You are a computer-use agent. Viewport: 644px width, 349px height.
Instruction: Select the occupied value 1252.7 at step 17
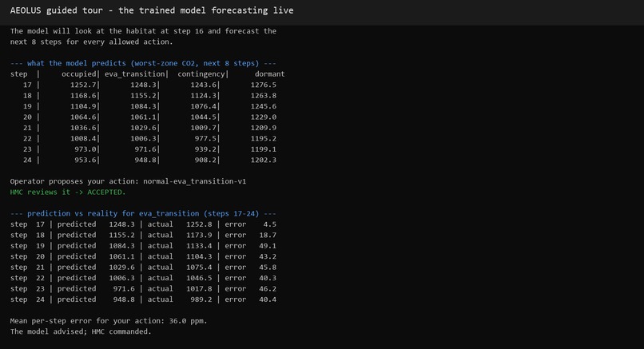click(83, 85)
